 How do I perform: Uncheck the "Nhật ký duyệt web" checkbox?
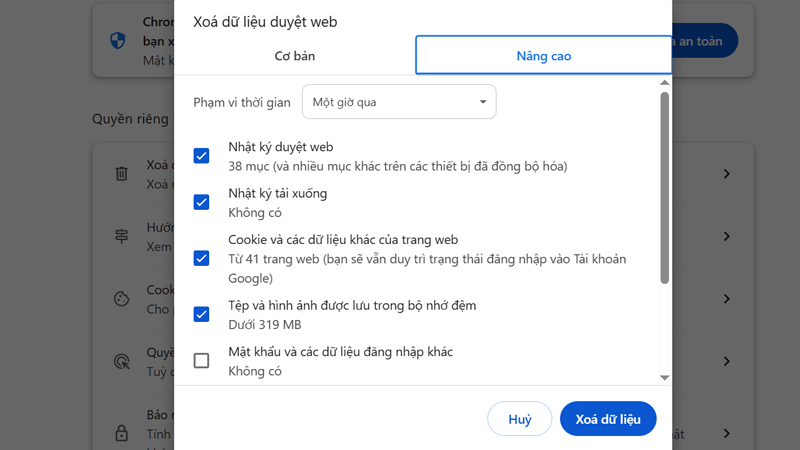click(201, 156)
